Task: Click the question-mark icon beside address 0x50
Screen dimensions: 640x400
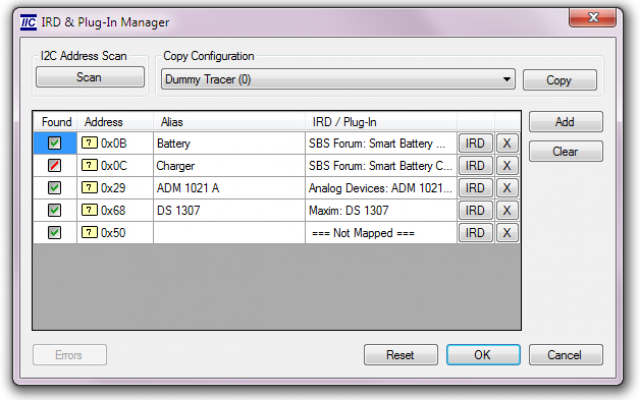Action: 90,232
